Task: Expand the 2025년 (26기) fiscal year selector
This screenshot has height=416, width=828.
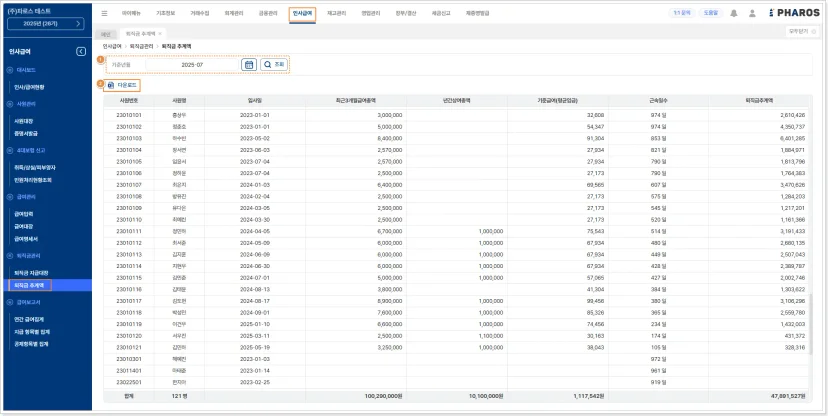Action: [x=45, y=24]
